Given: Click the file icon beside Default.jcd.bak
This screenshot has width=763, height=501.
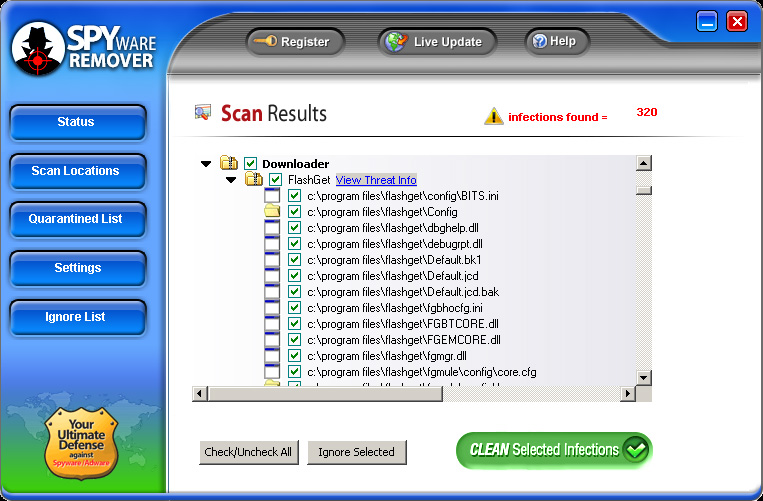Looking at the screenshot, I should (272, 292).
